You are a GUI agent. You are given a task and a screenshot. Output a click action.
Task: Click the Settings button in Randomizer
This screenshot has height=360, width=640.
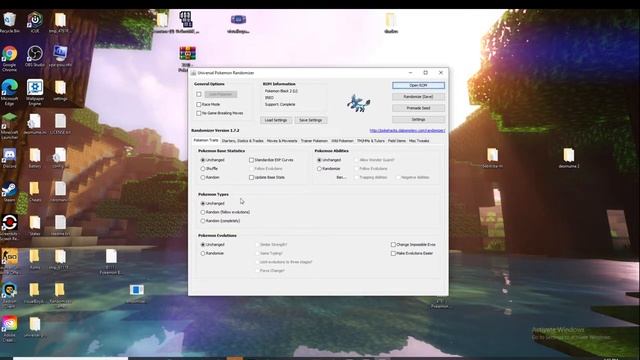pyautogui.click(x=418, y=120)
